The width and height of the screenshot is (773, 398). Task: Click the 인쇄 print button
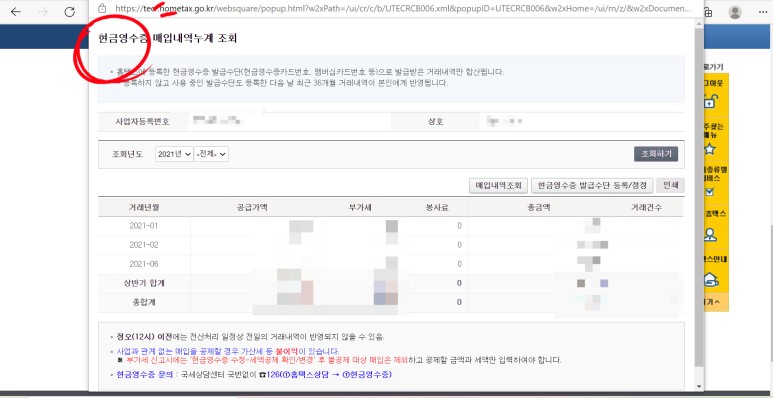pos(670,185)
